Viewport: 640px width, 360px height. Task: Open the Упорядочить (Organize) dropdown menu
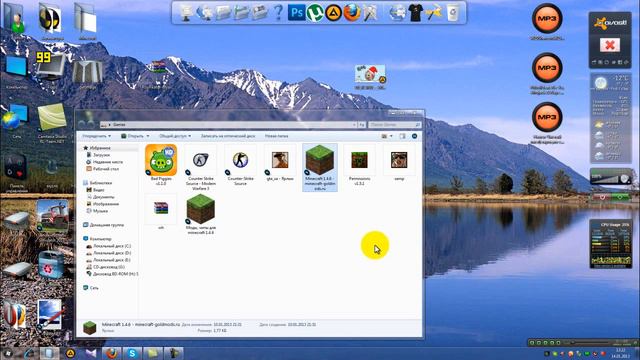pos(96,136)
